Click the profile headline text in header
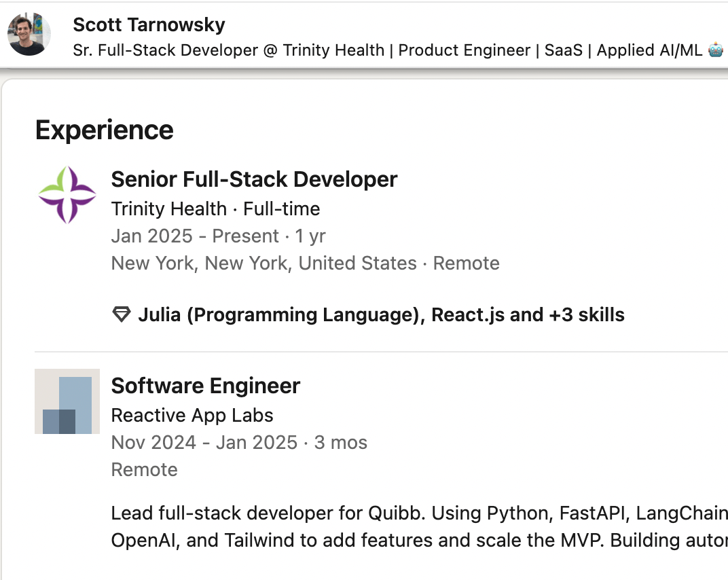Image resolution: width=728 pixels, height=580 pixels. (387, 50)
